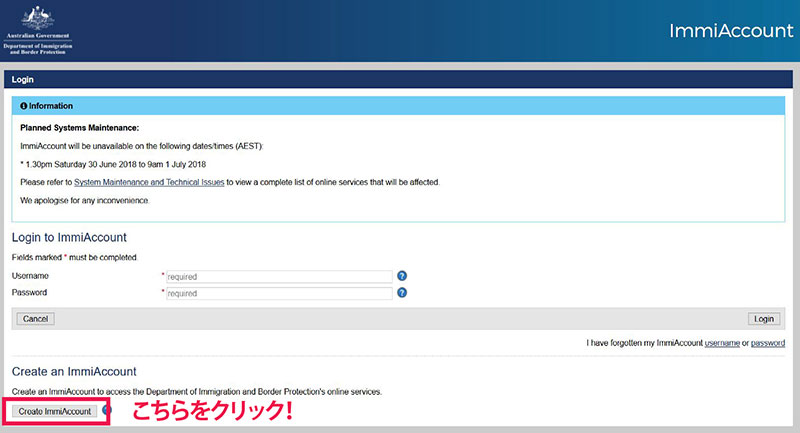This screenshot has height=433, width=800.
Task: Click 'ImmiAccount will be unavailable' sentence
Action: pyautogui.click(x=141, y=146)
